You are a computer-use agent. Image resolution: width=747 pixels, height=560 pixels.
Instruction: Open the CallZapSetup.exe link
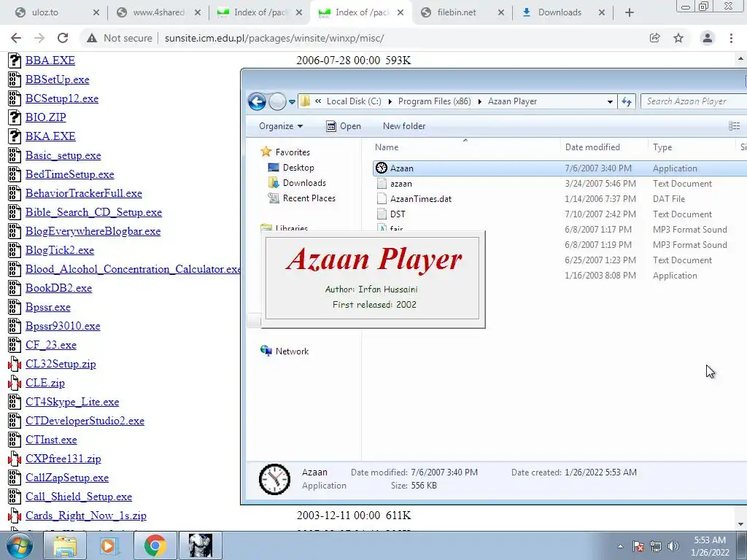point(67,478)
